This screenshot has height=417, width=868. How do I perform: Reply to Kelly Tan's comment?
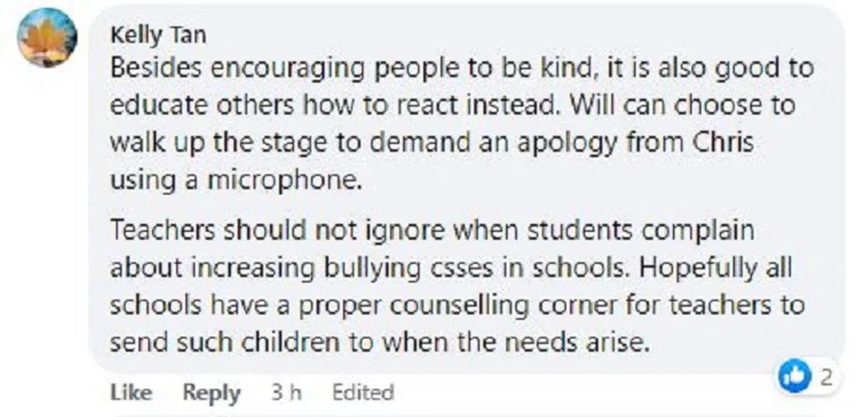click(211, 392)
